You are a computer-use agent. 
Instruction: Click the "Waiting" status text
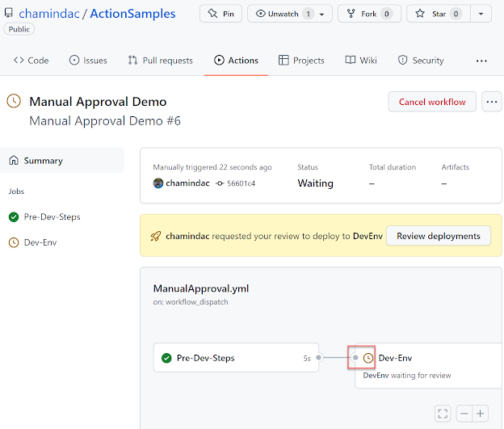pyautogui.click(x=315, y=183)
